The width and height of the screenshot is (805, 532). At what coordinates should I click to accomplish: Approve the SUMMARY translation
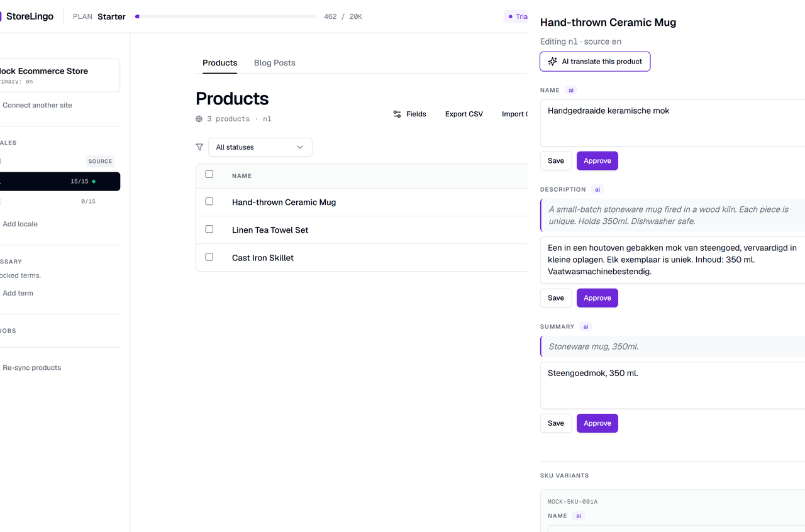pos(597,423)
